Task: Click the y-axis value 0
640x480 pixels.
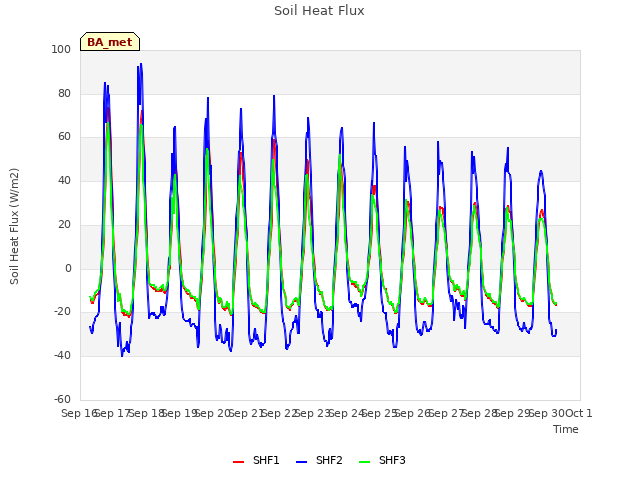Action: [68, 269]
